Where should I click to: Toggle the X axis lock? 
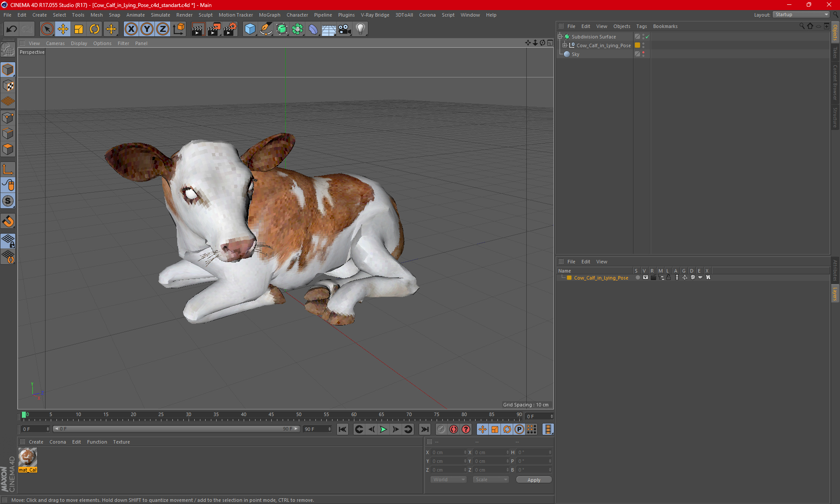tap(131, 29)
